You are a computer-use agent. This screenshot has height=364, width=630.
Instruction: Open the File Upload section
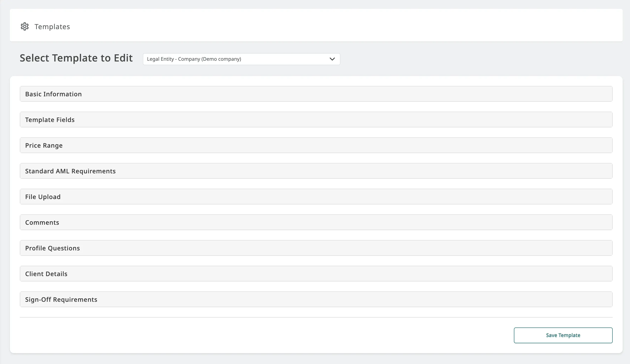pos(316,197)
